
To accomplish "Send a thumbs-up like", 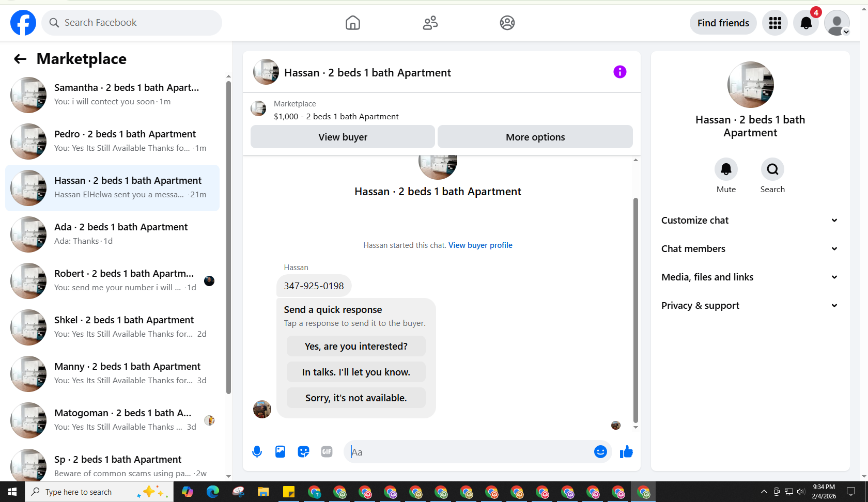I will point(626,452).
